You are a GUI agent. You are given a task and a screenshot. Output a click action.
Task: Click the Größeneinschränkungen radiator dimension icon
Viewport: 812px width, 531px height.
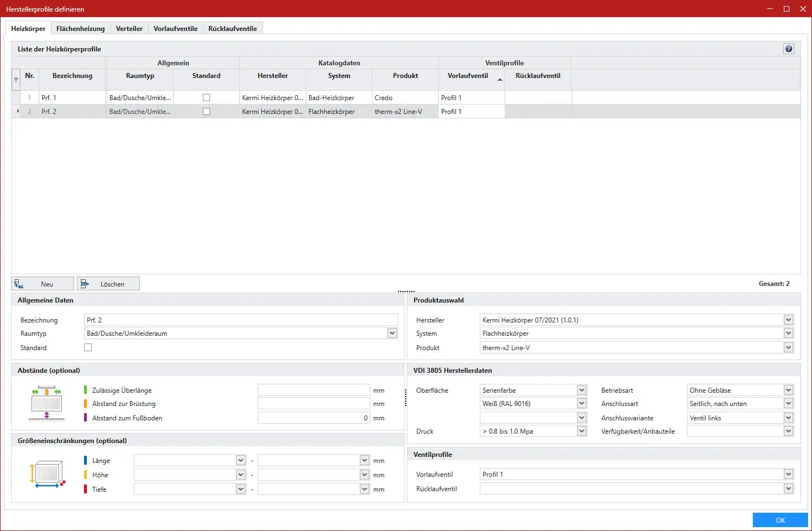pos(47,475)
